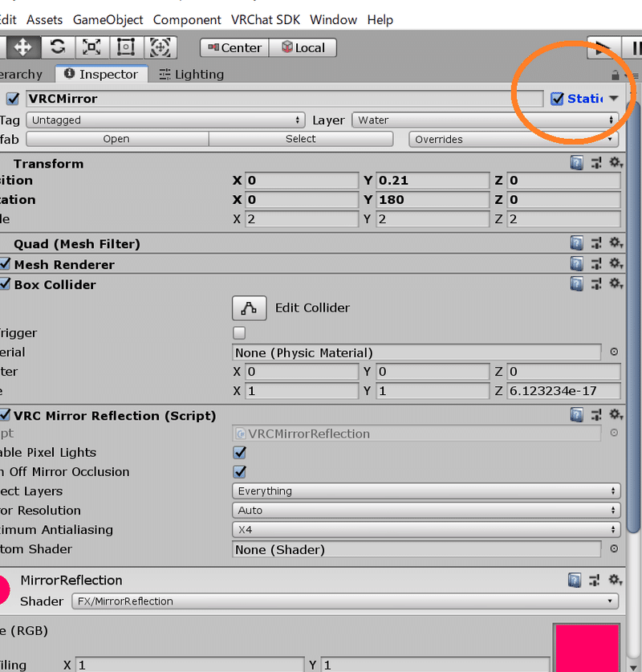This screenshot has width=642, height=672.
Task: Toggle Turn Off Mirror Occlusion checkbox
Action: point(239,471)
